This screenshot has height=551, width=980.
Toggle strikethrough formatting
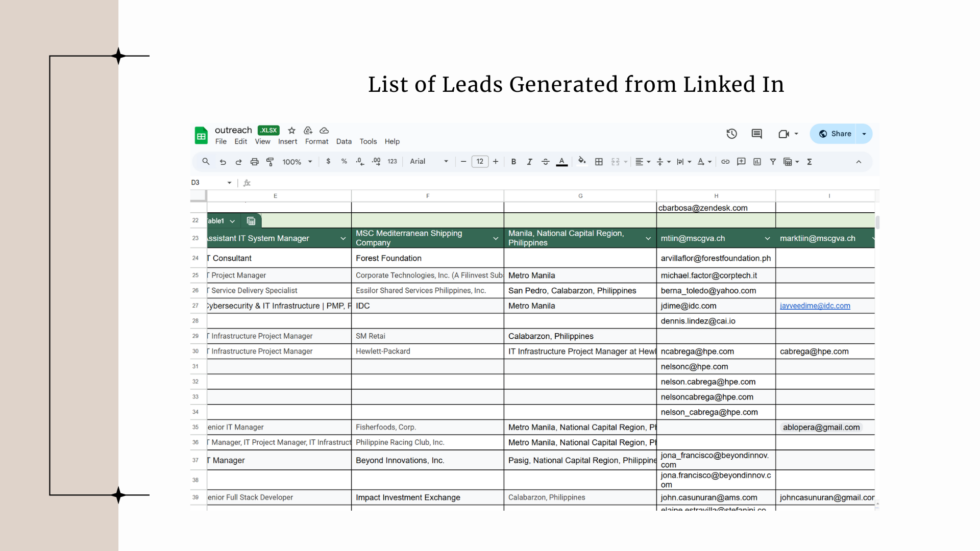545,162
